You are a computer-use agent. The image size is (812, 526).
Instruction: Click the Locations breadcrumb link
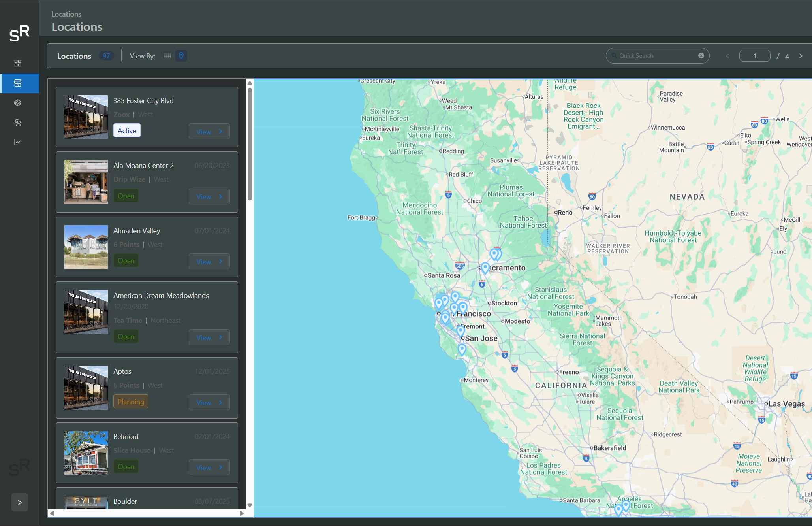(66, 14)
